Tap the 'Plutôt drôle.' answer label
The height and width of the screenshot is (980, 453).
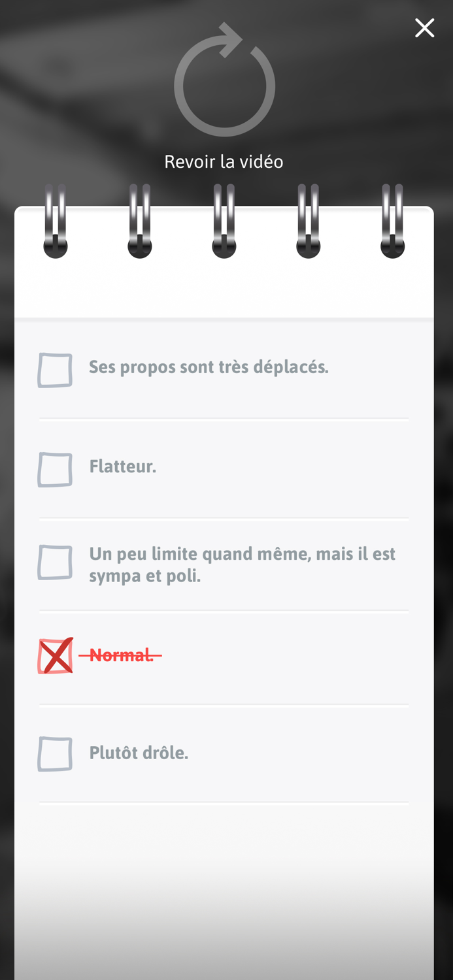click(x=138, y=753)
